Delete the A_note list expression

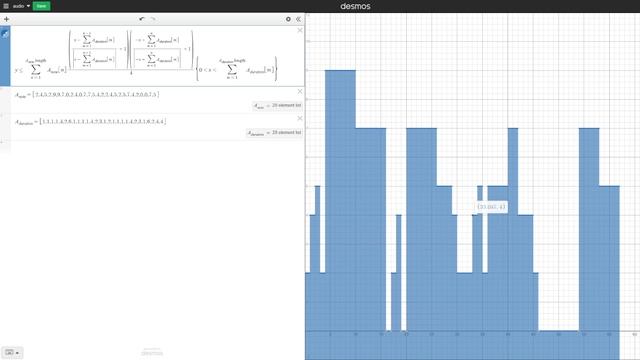click(300, 91)
